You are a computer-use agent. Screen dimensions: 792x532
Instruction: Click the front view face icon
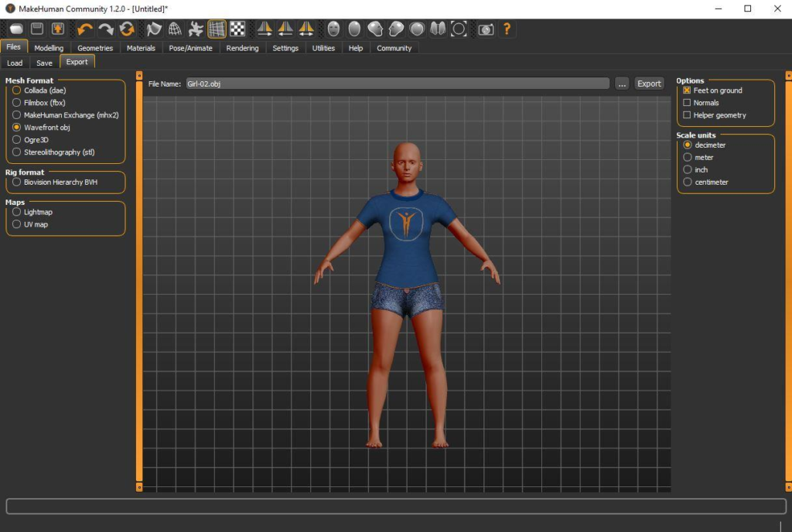tap(333, 29)
